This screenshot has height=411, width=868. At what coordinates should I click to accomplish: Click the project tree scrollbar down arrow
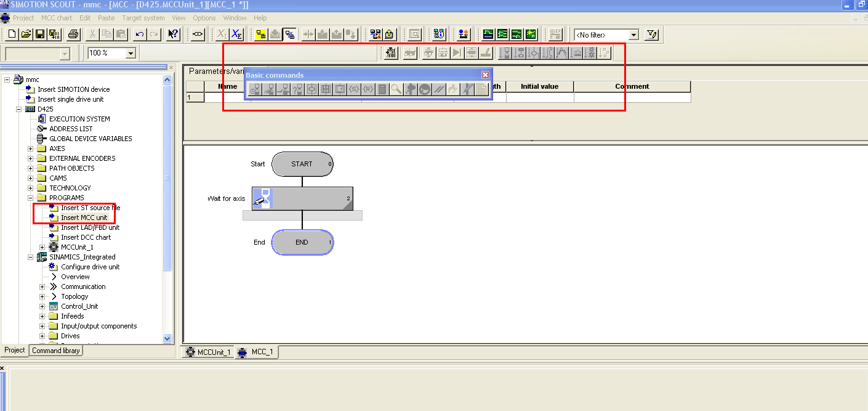[167, 338]
